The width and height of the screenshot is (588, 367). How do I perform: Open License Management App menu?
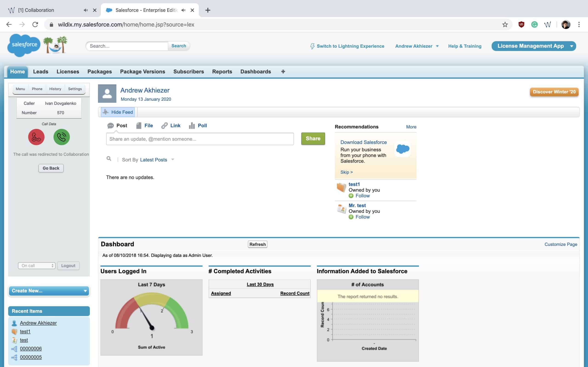coord(534,46)
